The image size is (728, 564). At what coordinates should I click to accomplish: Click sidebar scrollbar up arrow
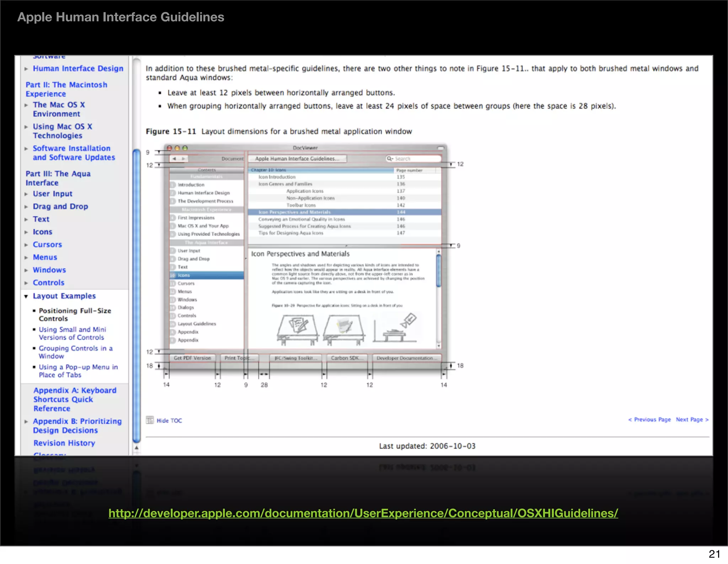coord(136,448)
